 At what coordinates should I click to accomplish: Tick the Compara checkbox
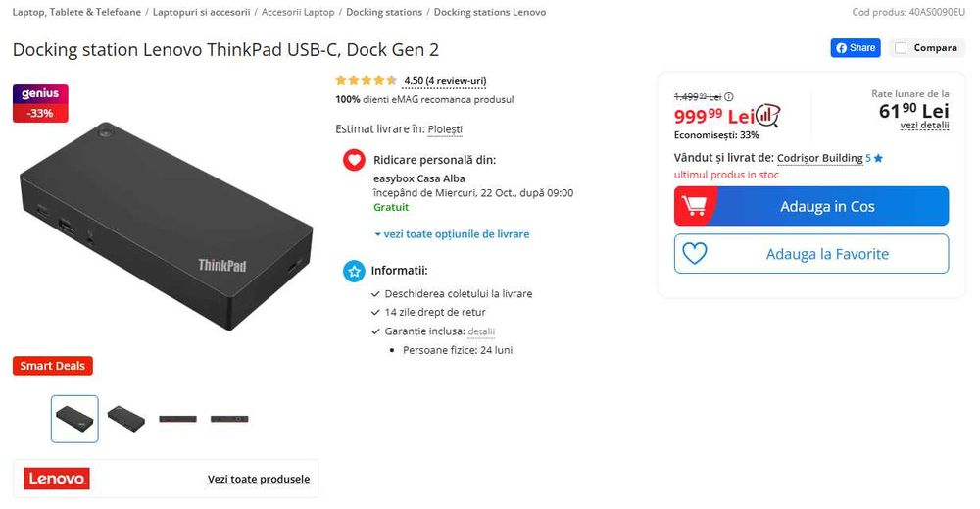click(x=901, y=47)
